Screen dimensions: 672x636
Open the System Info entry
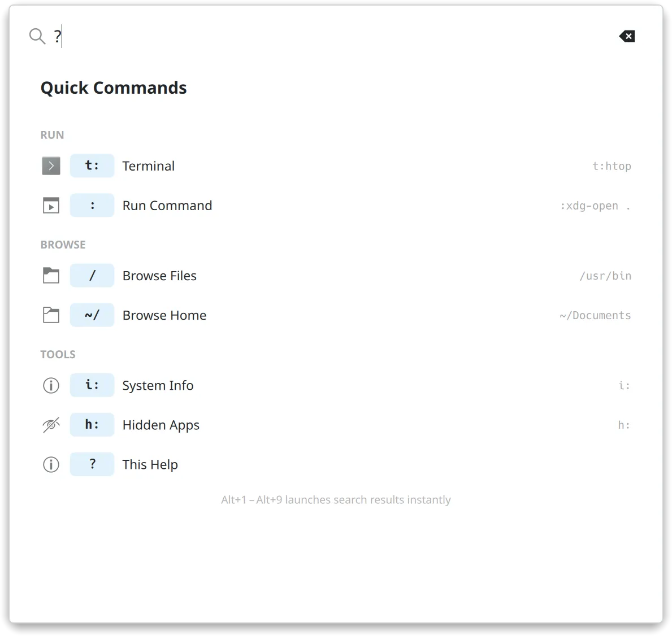click(x=336, y=385)
